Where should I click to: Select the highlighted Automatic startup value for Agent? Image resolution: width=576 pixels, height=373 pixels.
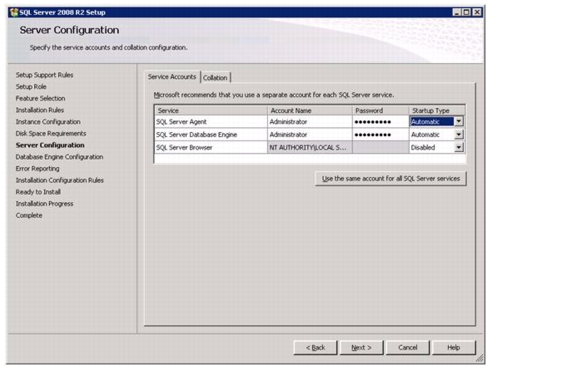click(x=432, y=122)
